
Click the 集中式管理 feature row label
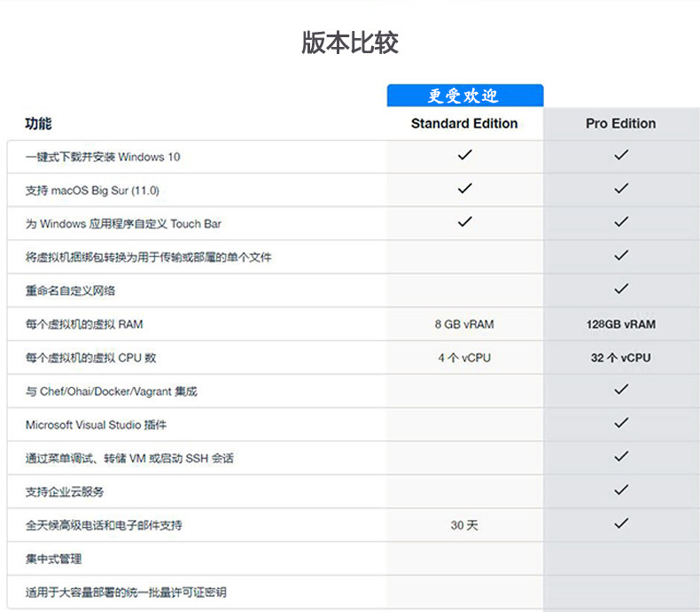pyautogui.click(x=53, y=559)
